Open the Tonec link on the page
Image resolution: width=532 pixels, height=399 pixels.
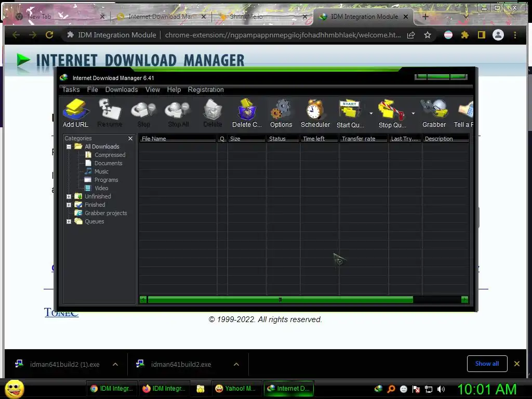(x=61, y=312)
